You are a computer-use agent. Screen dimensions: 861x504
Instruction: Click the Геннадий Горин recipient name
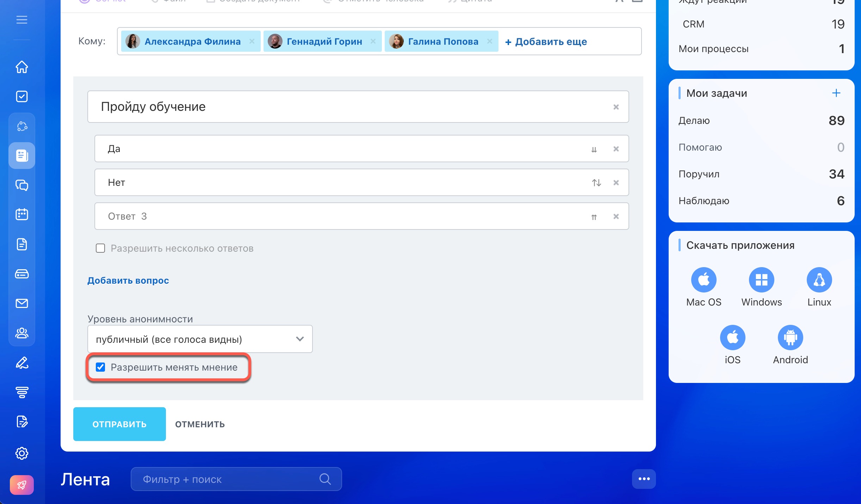(324, 42)
